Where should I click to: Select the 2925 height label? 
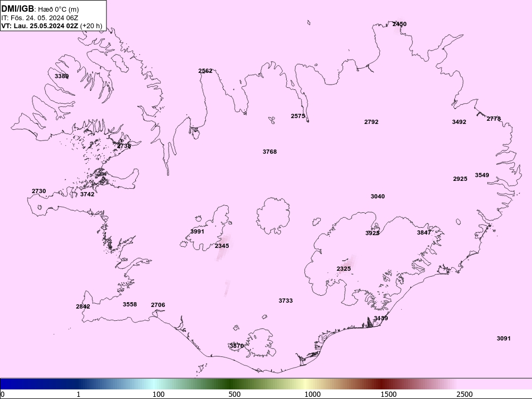(x=460, y=178)
